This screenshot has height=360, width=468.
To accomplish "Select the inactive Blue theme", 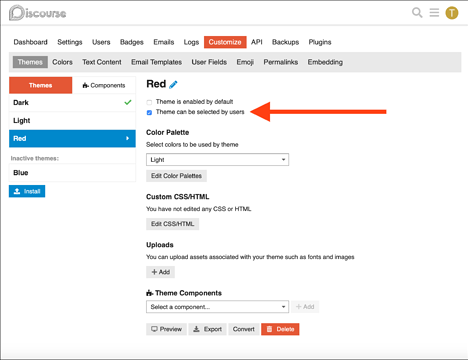I will point(72,173).
